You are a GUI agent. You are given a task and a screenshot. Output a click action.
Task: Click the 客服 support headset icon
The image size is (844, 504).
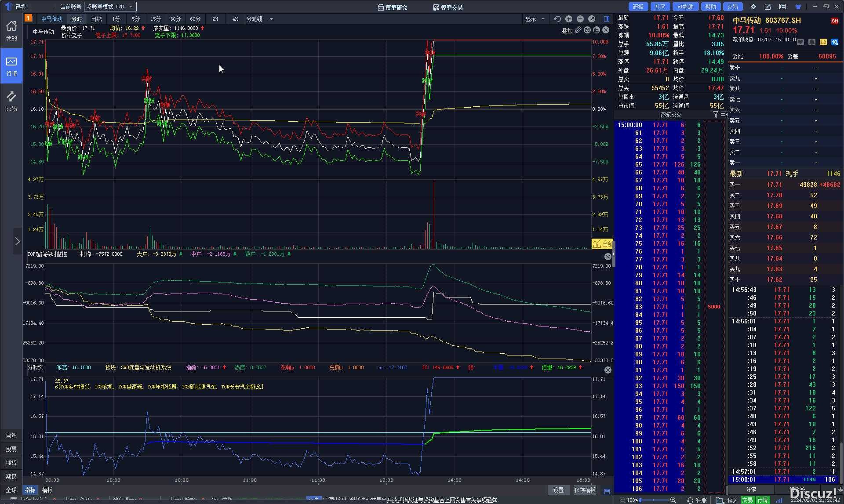[691, 500]
